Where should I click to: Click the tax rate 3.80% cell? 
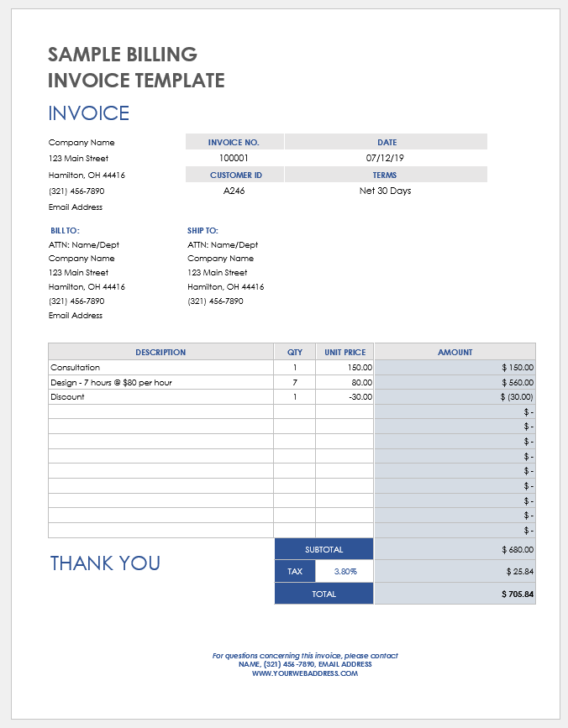point(344,571)
